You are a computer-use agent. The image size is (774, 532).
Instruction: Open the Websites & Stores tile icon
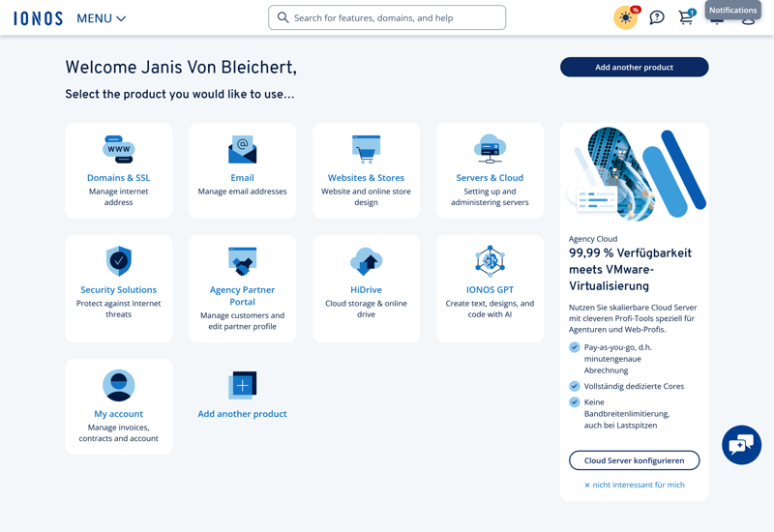tap(366, 149)
